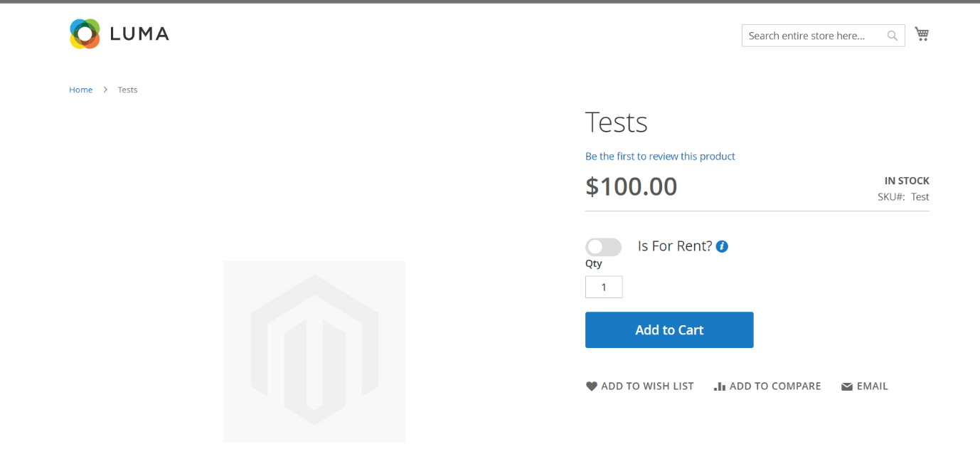
Task: Click the breadcrumb chevron separator
Action: [x=105, y=90]
